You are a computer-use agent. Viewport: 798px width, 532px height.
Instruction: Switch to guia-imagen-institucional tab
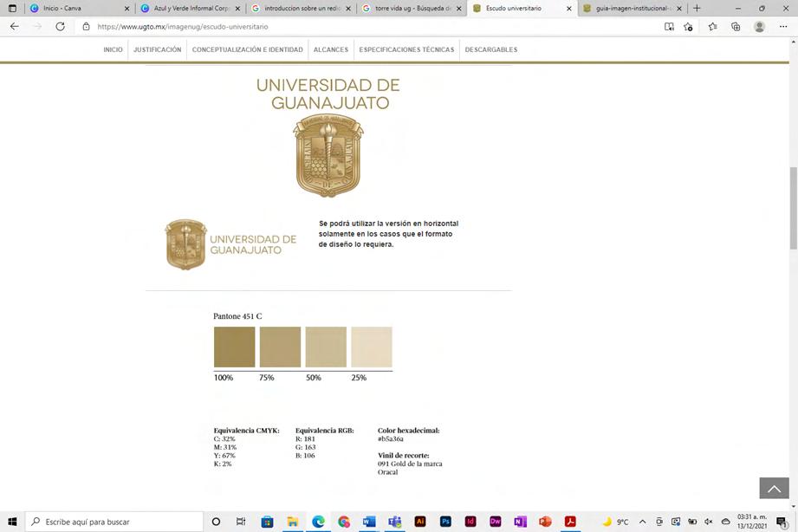click(633, 8)
